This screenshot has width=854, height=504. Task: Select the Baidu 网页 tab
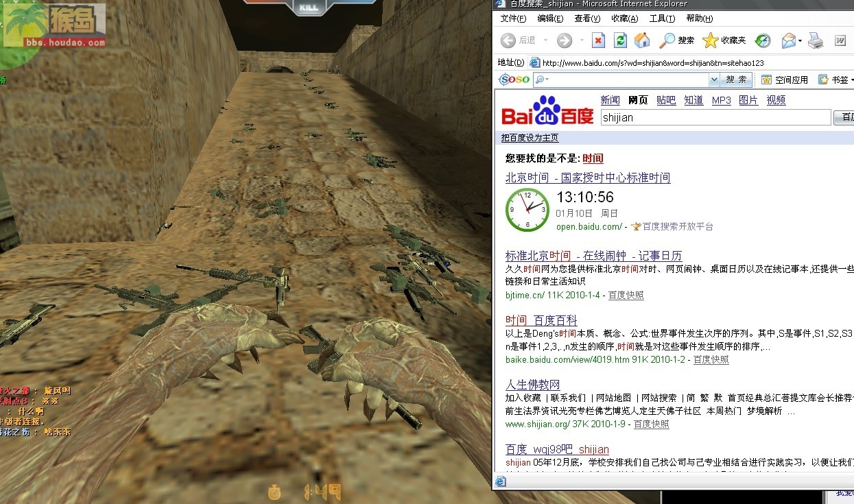(638, 100)
